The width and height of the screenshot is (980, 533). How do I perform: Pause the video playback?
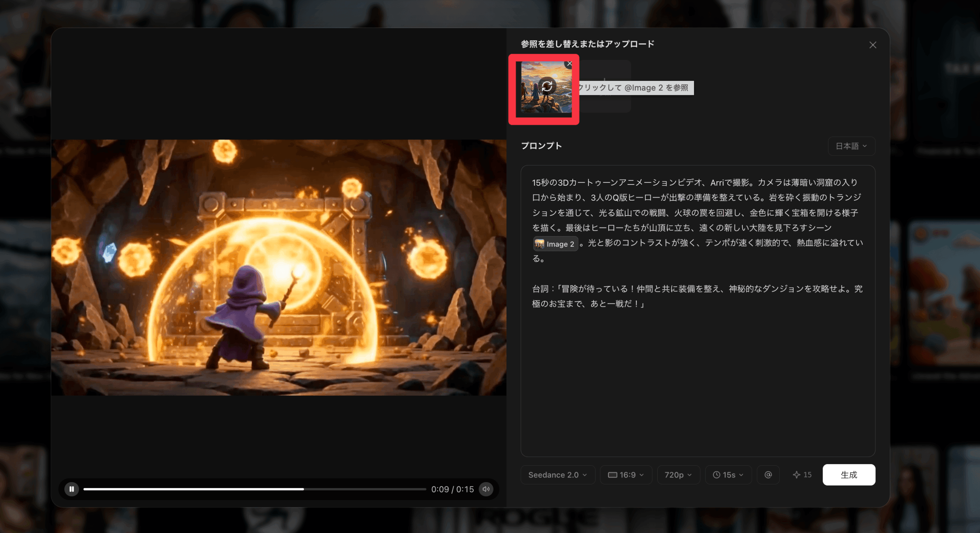[x=72, y=489]
